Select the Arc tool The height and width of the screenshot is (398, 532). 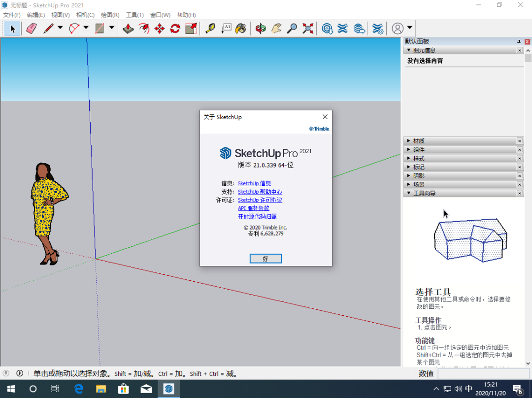tap(74, 28)
